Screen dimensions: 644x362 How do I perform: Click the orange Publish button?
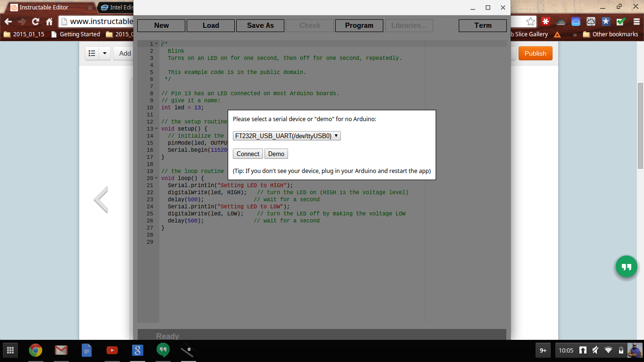[x=535, y=53]
